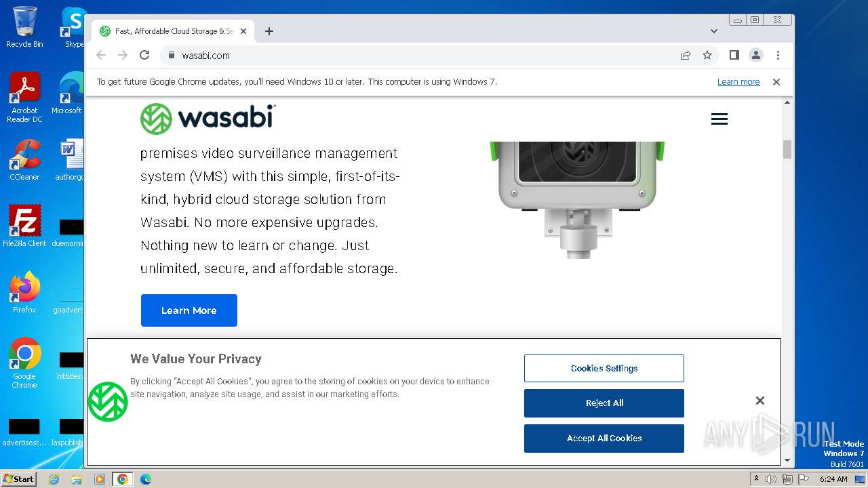Accept all cookies
The height and width of the screenshot is (488, 868).
click(x=604, y=439)
